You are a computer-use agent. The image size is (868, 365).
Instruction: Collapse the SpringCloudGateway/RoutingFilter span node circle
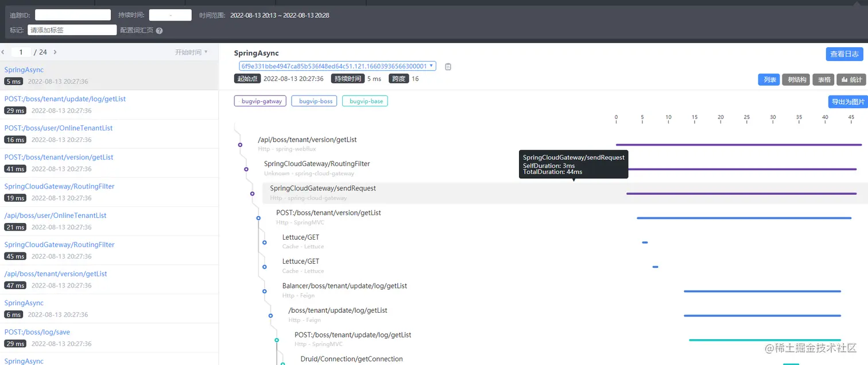(x=246, y=169)
